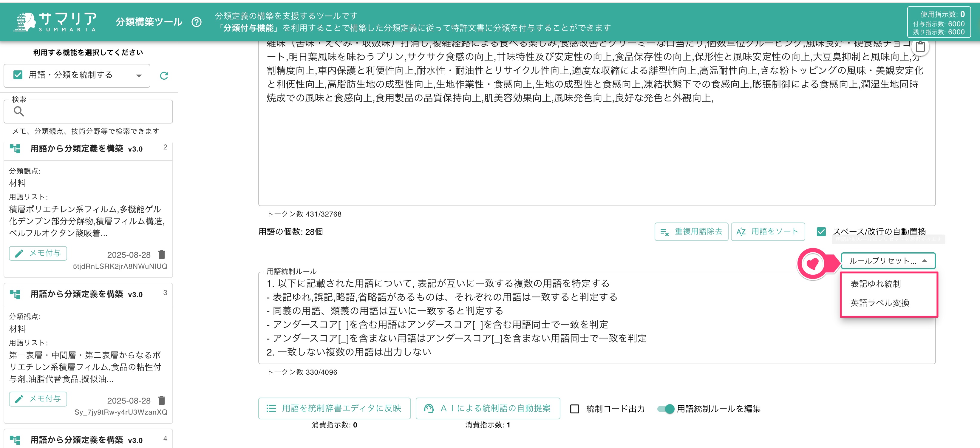Click inside the term list text area
980x448 pixels.
[596, 124]
